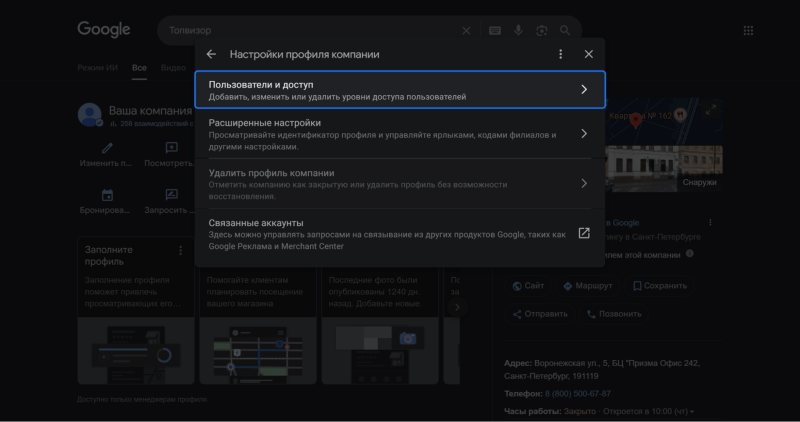Open the on-screen keyboard icon in search bar
The height and width of the screenshot is (422, 800).
[x=494, y=31]
